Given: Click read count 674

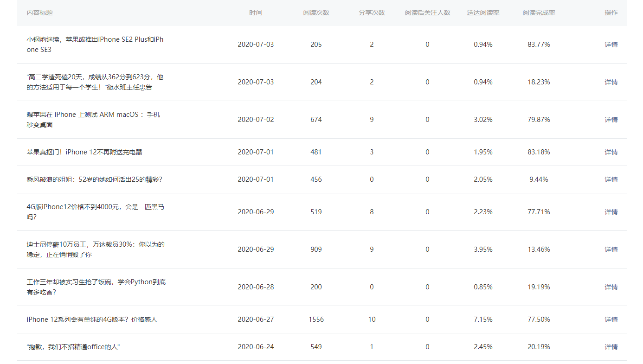Looking at the screenshot, I should [316, 120].
